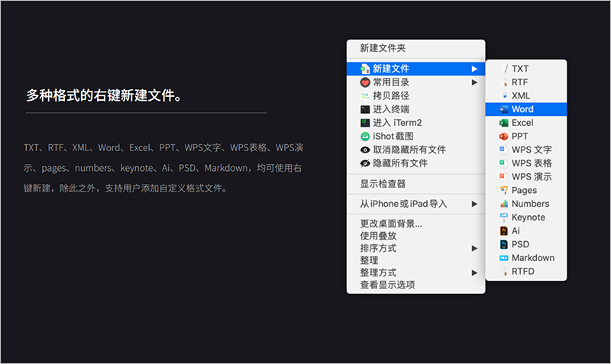The image size is (611, 364).
Task: Select 排序方式 label text
Action: [378, 248]
